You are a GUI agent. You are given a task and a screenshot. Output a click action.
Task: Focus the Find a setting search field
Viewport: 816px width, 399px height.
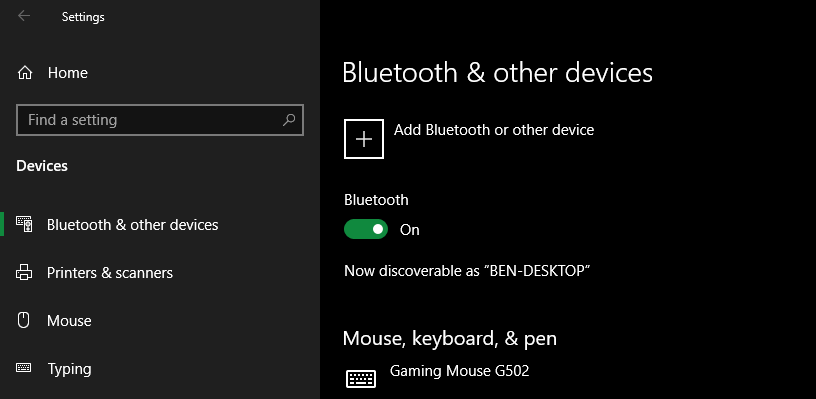[x=160, y=120]
